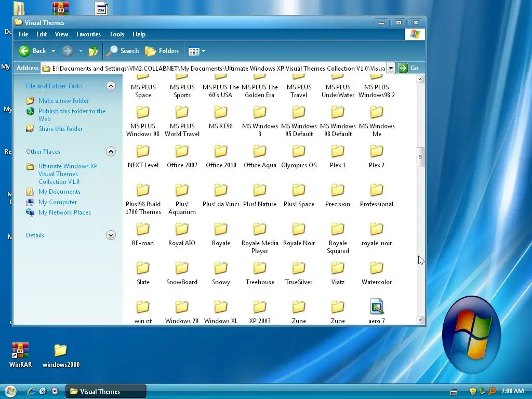Open the View menu
Image resolution: width=532 pixels, height=399 pixels.
point(61,34)
